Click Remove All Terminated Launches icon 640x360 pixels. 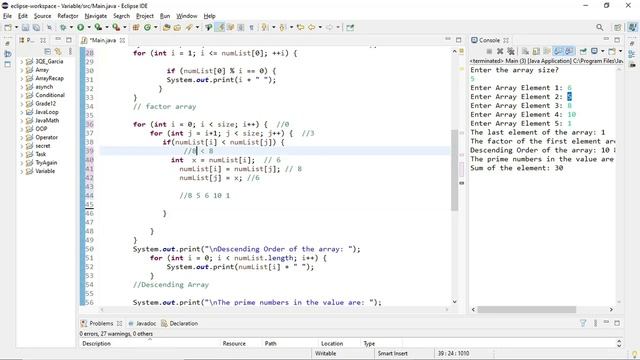[x=510, y=51]
